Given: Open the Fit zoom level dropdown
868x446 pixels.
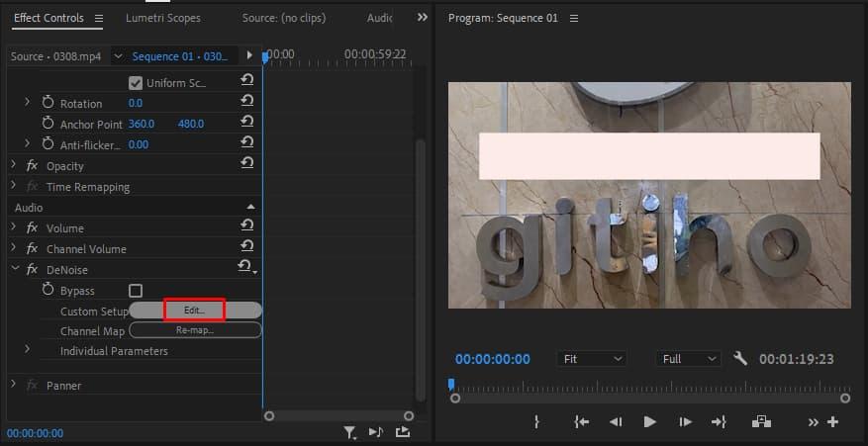Looking at the screenshot, I should (592, 359).
